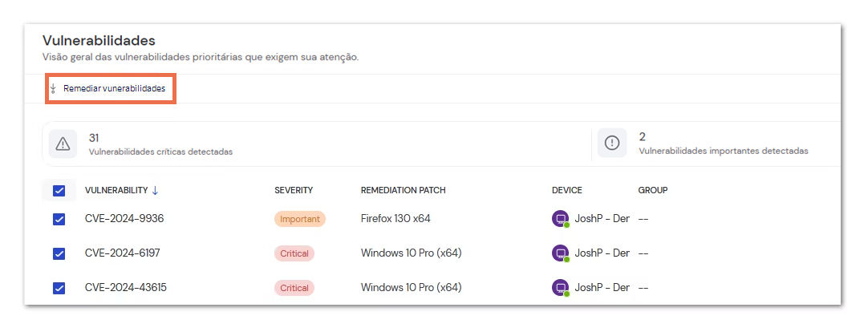868x332 pixels.
Task: Uncheck the CVE-2024-6197 row checkbox
Action: 59,254
